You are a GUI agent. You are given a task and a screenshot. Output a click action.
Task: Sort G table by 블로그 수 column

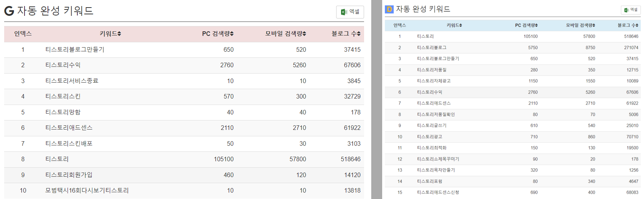tap(346, 34)
